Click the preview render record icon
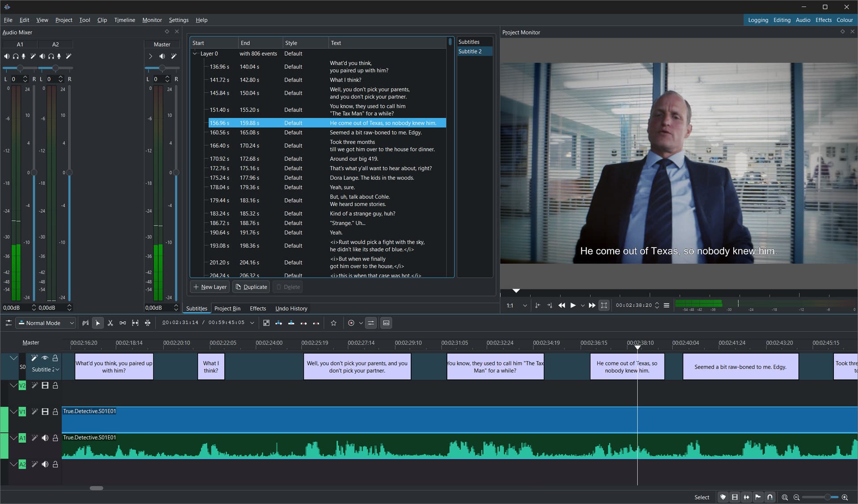Screen dimensions: 858x504 [351, 323]
